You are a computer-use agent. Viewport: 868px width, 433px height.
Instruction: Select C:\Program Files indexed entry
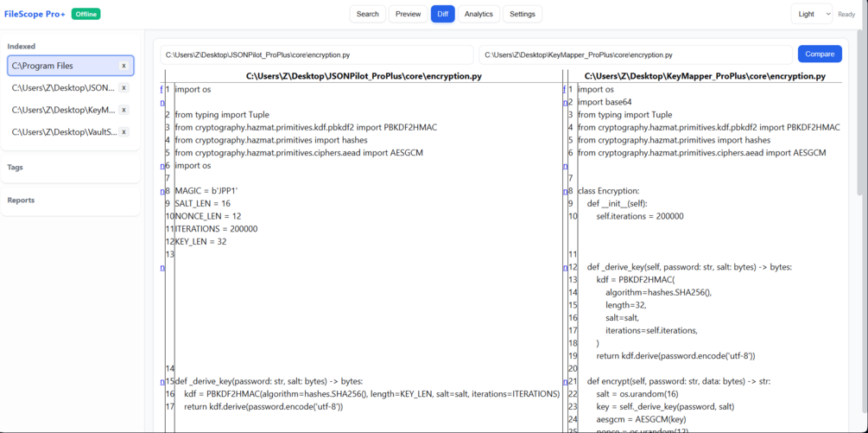tap(70, 66)
